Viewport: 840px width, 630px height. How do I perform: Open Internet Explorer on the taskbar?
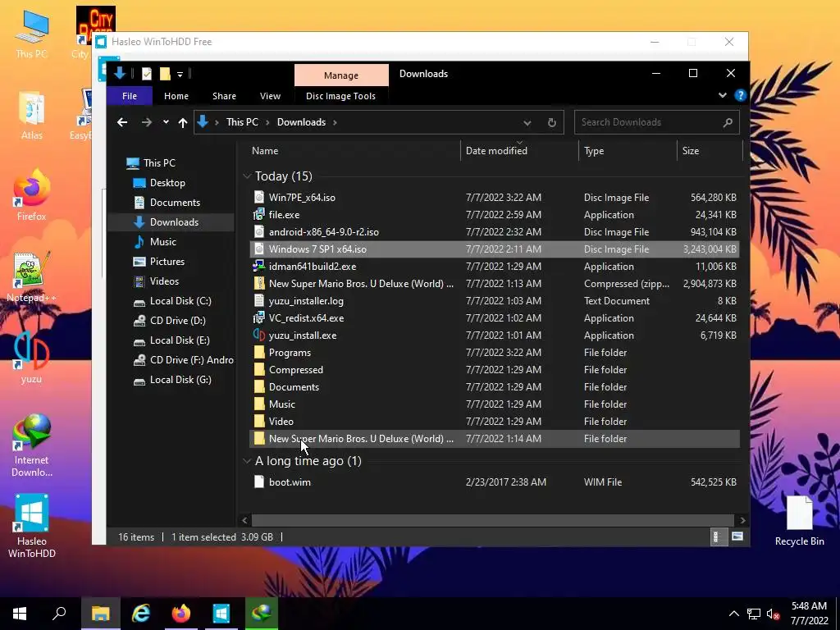[141, 613]
